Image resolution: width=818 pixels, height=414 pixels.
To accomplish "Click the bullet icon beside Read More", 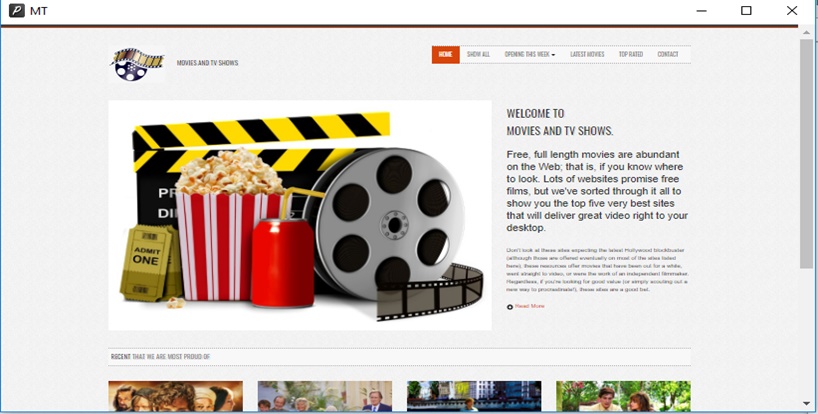I will click(x=510, y=306).
